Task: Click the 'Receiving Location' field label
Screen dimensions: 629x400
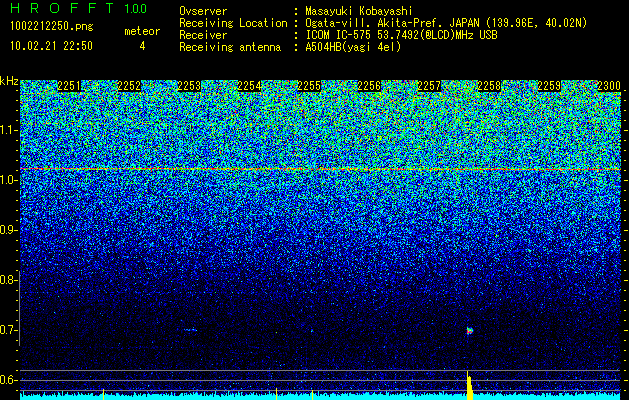Action: (x=233, y=23)
